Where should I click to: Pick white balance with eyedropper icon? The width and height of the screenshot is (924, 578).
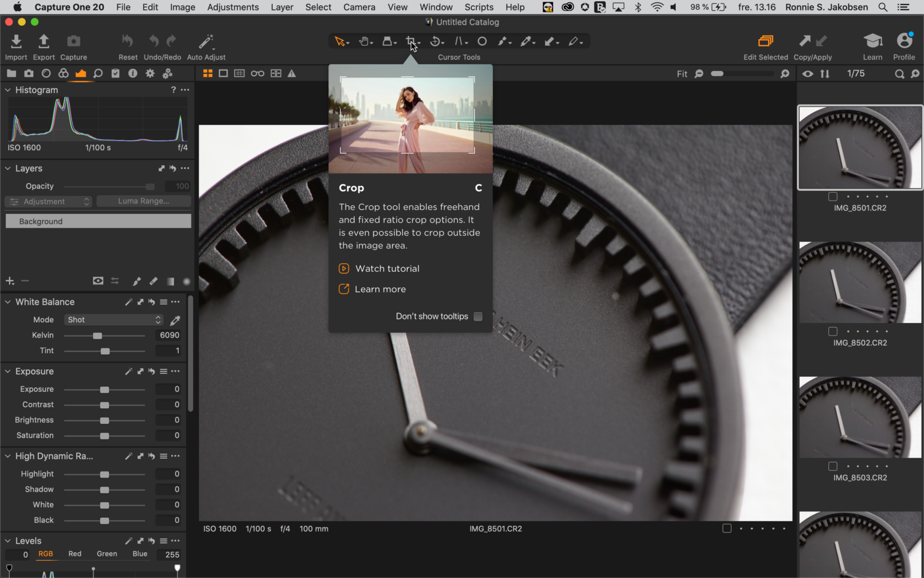tap(175, 320)
